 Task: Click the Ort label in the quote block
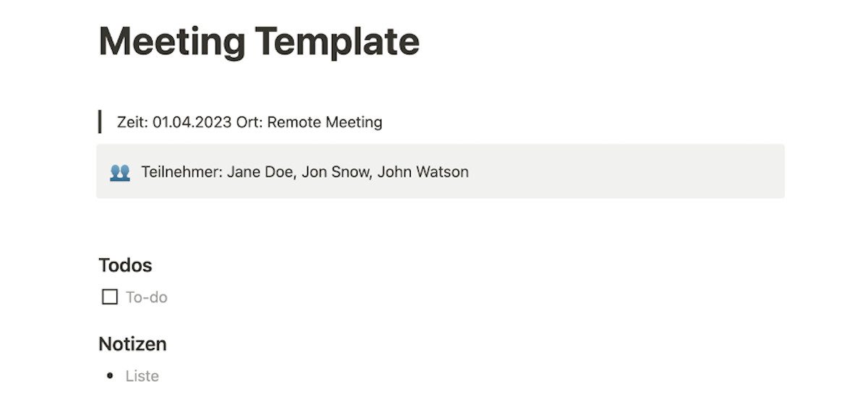[x=250, y=122]
